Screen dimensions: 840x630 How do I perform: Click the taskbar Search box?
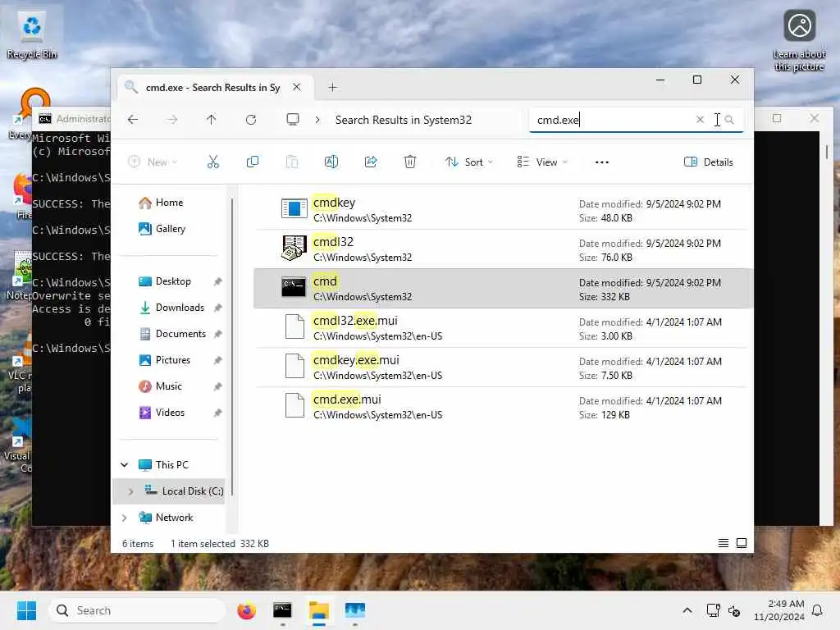click(137, 610)
